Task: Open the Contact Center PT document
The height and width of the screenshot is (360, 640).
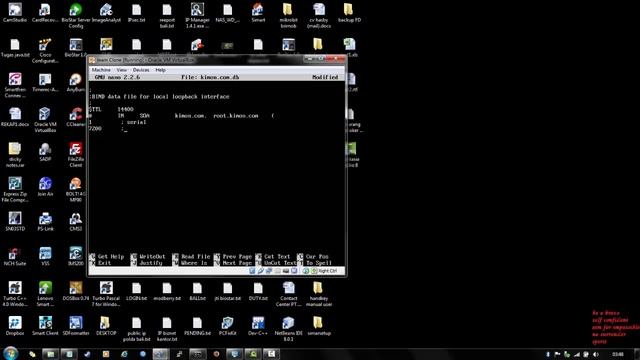Action: coord(288,294)
